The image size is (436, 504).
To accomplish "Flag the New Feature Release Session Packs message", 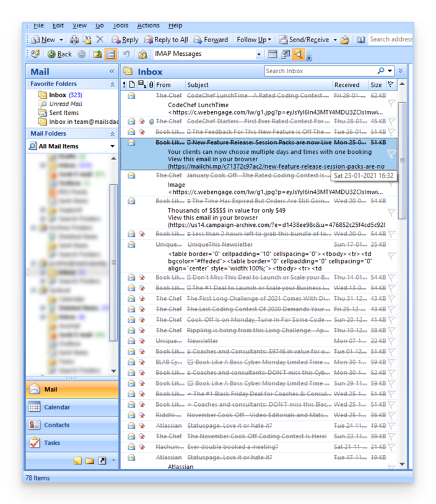I will tap(391, 154).
